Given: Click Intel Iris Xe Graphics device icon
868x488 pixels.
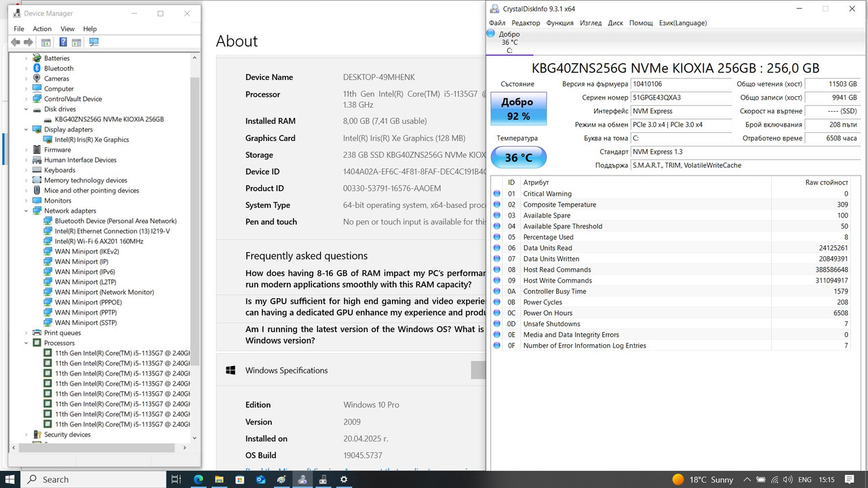Looking at the screenshot, I should tap(48, 140).
